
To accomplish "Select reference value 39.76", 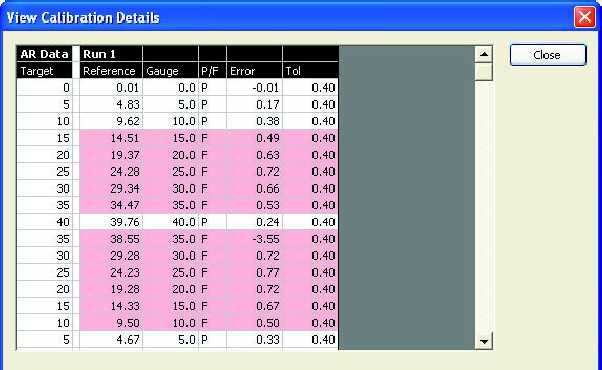I will click(x=111, y=222).
